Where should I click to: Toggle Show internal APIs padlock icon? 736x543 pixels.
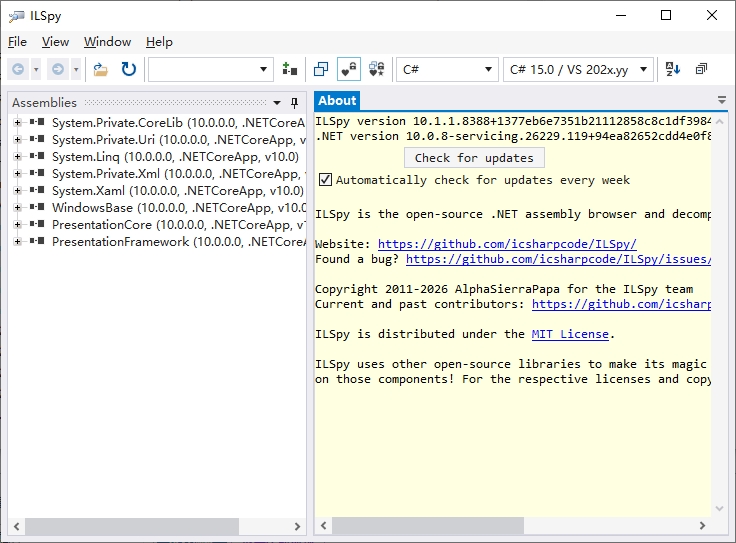coord(349,69)
